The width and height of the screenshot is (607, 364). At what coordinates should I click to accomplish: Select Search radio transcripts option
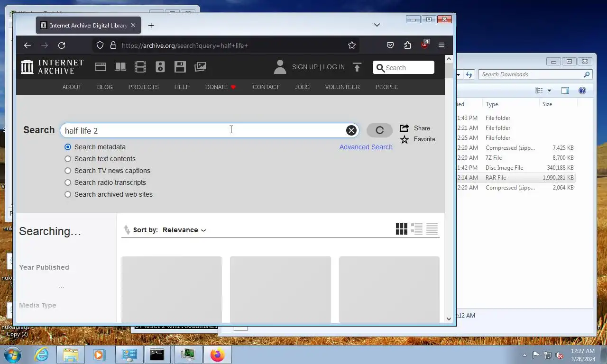[x=68, y=182]
